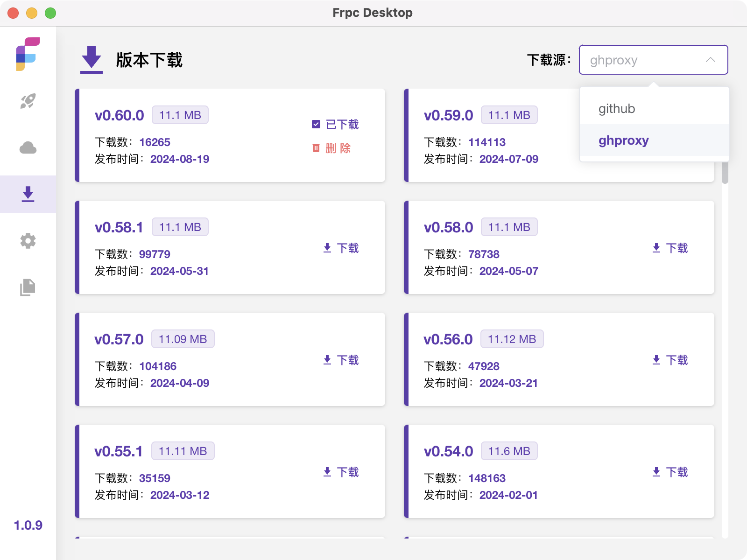Click the download arrow icon for v0.57.0
This screenshot has width=747, height=560.
[x=327, y=360]
